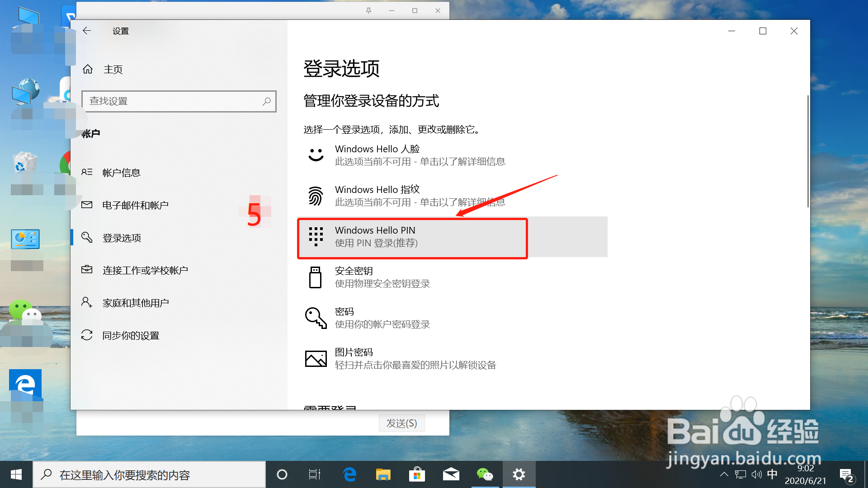868x488 pixels.
Task: Open WeChat from the taskbar
Action: 485,474
